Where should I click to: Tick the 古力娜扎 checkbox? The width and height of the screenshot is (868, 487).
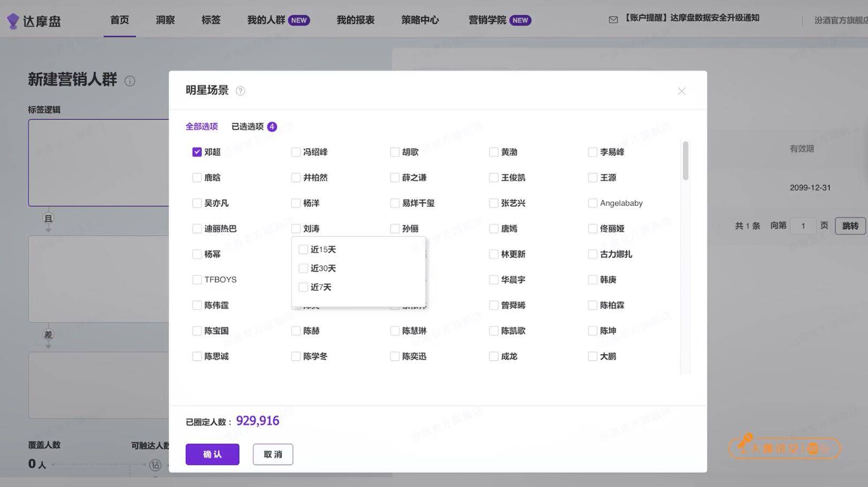point(593,254)
